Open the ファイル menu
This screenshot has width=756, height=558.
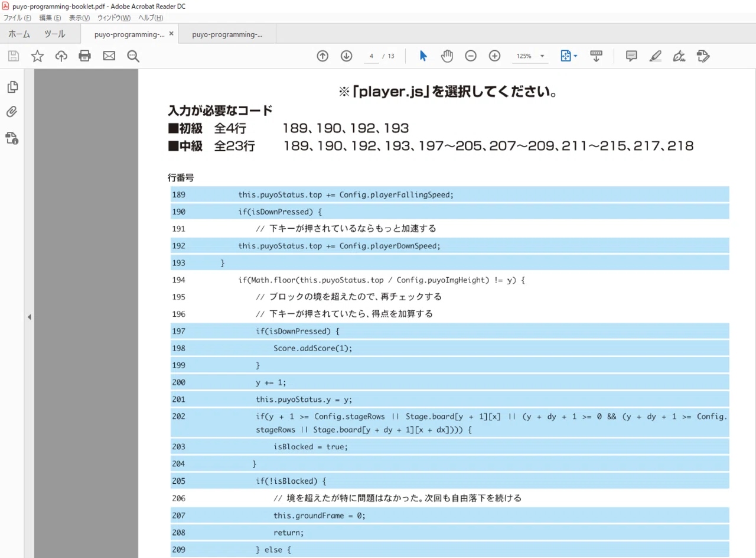[x=17, y=18]
